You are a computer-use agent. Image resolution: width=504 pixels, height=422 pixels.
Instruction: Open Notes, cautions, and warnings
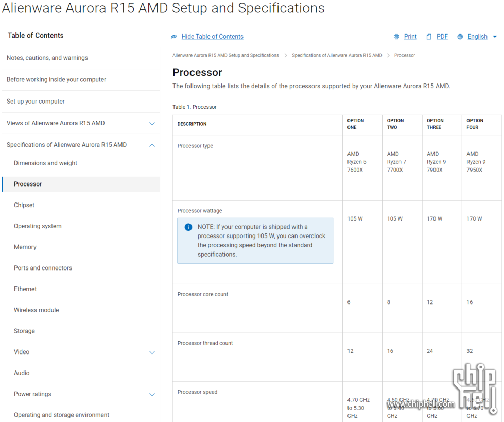47,58
